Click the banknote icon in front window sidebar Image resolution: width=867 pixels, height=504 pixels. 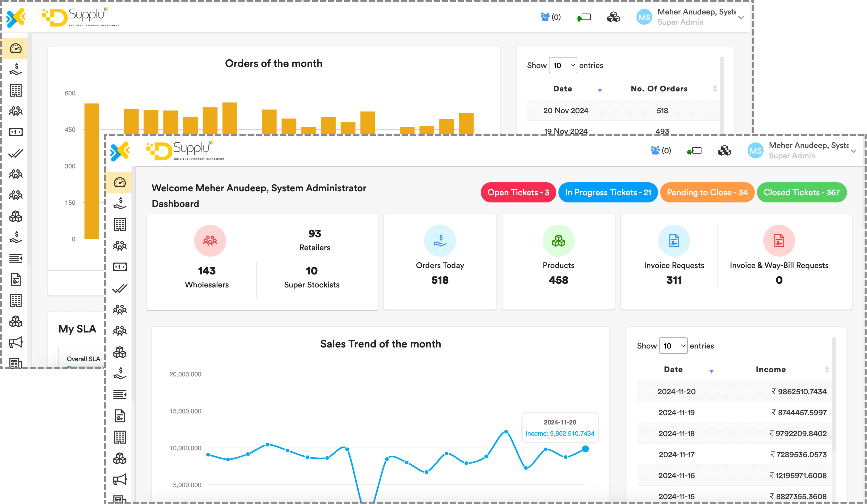click(120, 267)
